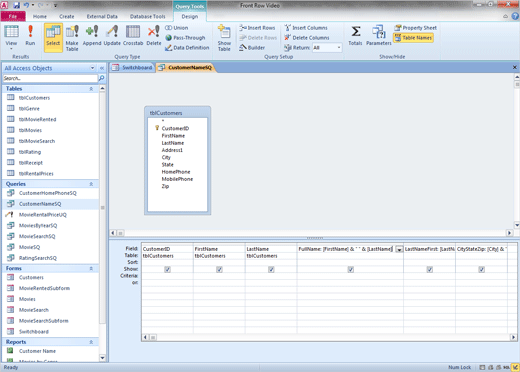Uncheck Show box for CustomerID column
Viewport: 520px width, 372px height.
167,269
